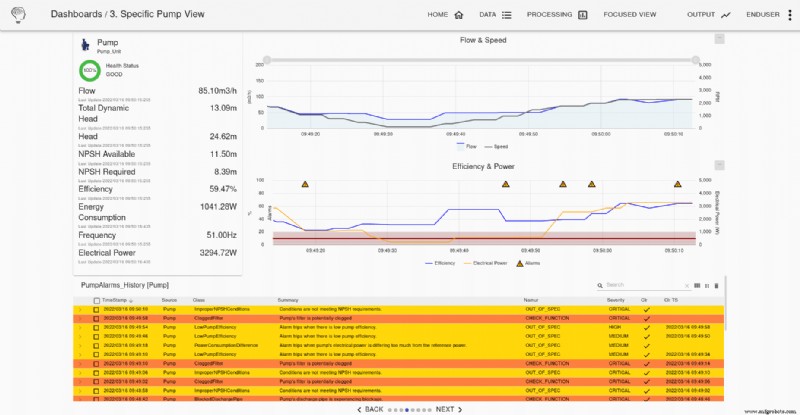Click the trash delete icon in alarms toolbar
The width and height of the screenshot is (800, 415).
pyautogui.click(x=716, y=285)
